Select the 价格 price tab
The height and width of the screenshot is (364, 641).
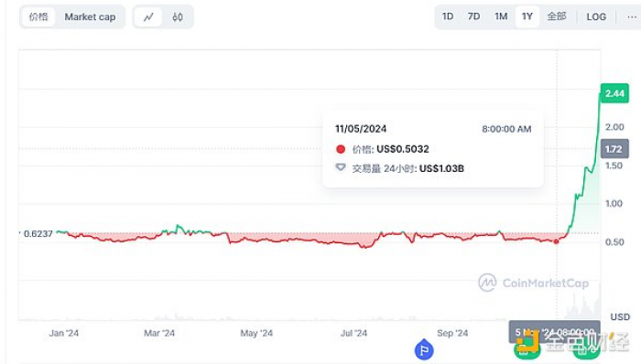coord(38,16)
